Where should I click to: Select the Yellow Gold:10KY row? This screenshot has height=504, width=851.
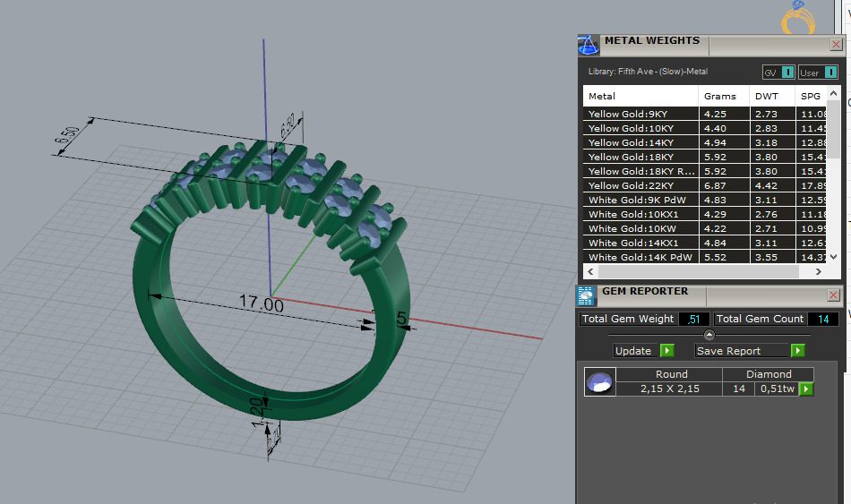[x=704, y=128]
